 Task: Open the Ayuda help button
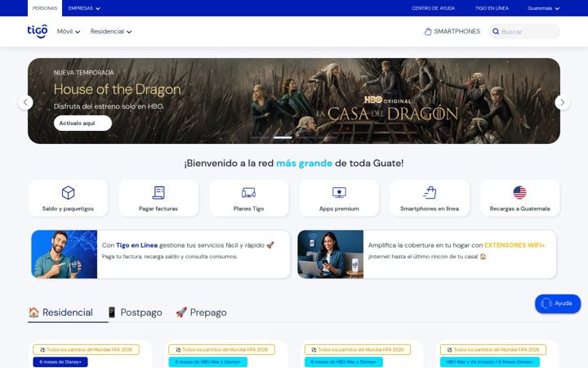click(558, 303)
